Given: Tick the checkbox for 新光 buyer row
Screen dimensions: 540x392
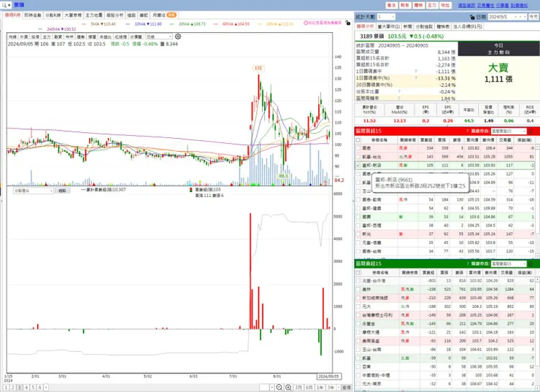Looking at the screenshot, I should coord(358,234).
